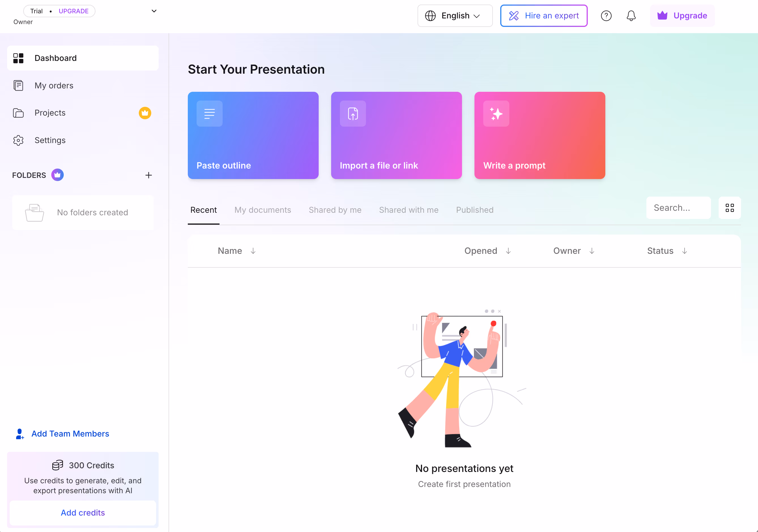758x532 pixels.
Task: Open notifications with the bell icon
Action: click(x=631, y=16)
